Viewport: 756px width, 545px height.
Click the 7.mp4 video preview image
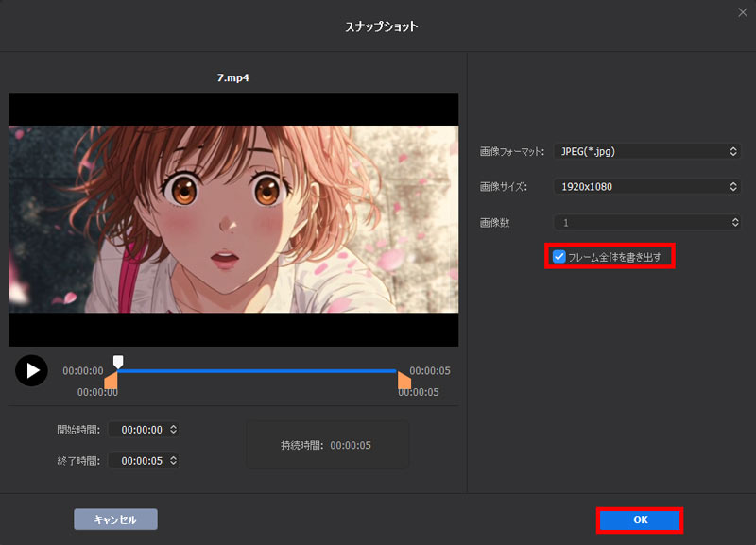coord(233,219)
